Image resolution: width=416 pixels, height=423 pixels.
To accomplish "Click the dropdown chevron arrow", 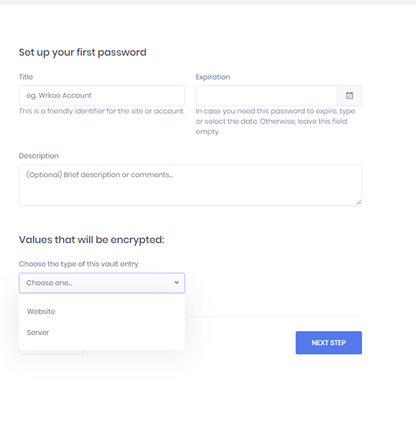I will pos(177,283).
